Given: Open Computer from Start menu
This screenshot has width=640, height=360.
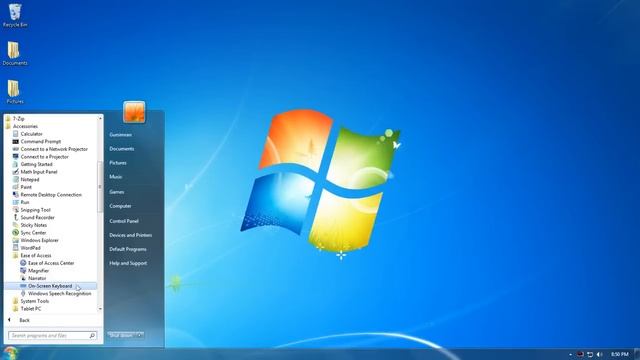Looking at the screenshot, I should click(x=120, y=206).
